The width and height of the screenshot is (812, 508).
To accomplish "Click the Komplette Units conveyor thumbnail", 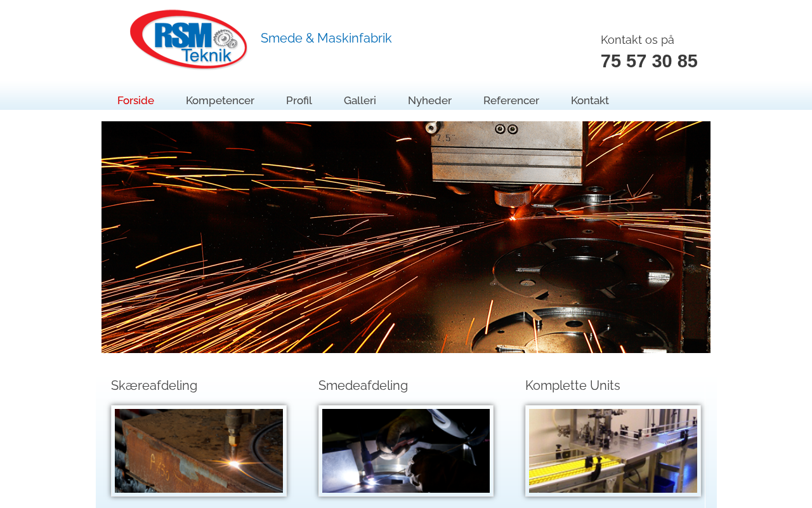I will (613, 451).
